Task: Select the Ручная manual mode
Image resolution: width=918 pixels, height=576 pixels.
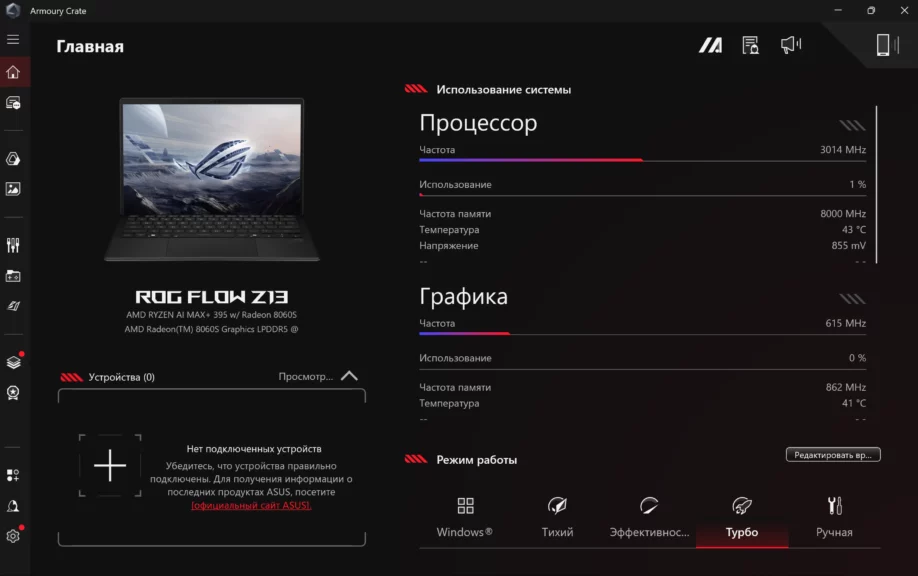Action: [x=834, y=518]
